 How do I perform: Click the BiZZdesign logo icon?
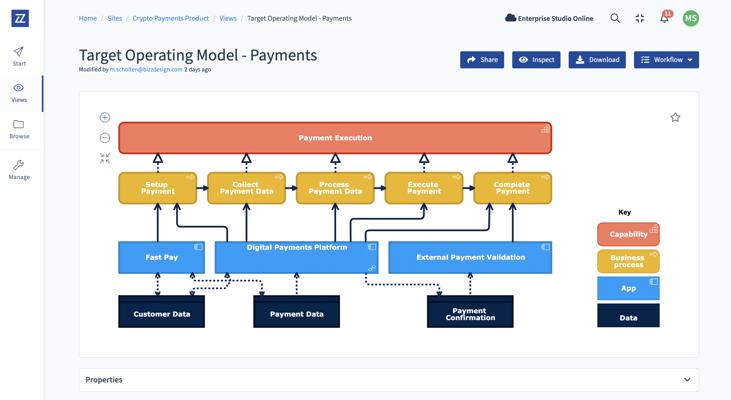coord(20,18)
